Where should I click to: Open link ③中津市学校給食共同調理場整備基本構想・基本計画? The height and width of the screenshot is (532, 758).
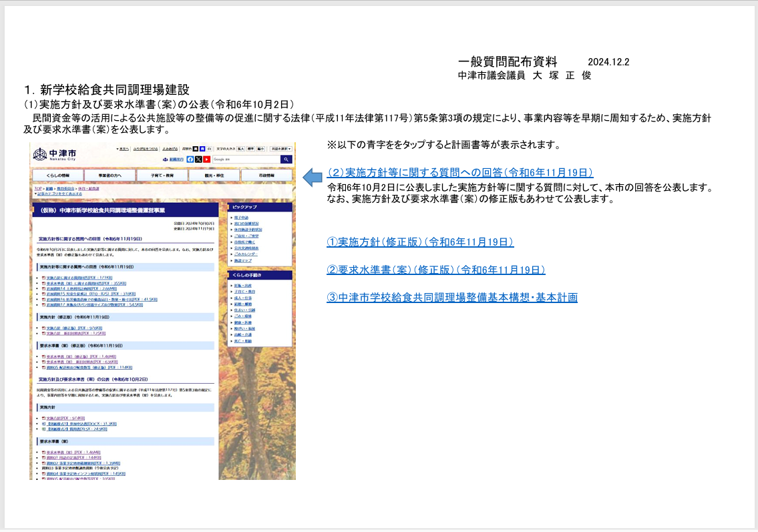(452, 297)
